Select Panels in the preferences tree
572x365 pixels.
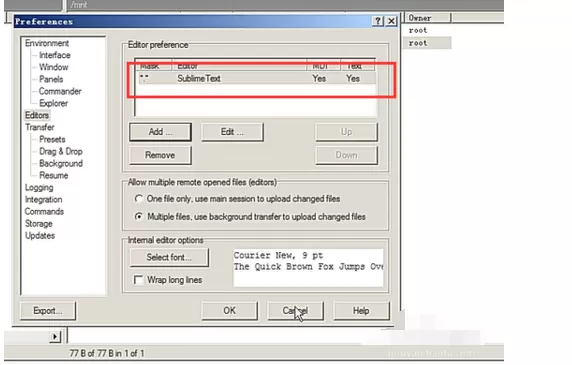[51, 79]
